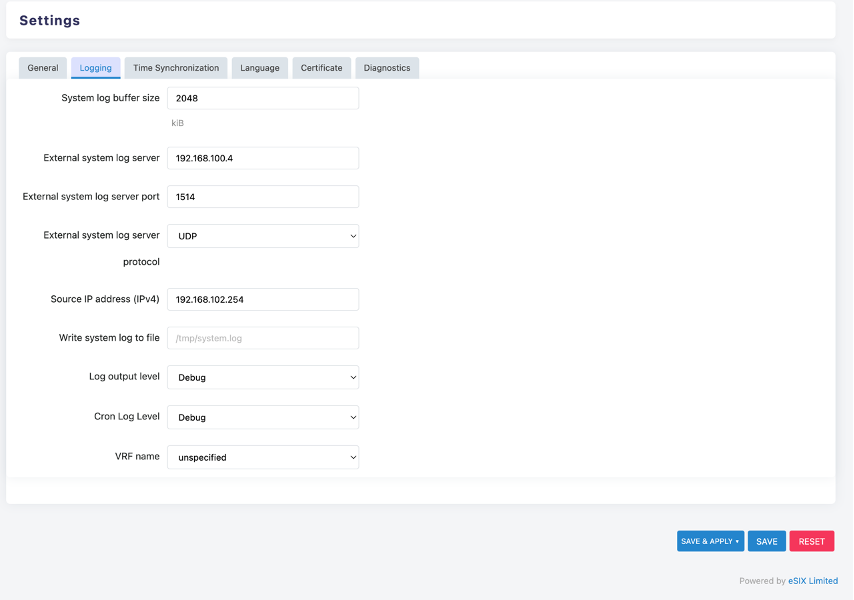Open the Save & Apply options arrow
This screenshot has width=854, height=600.
click(x=737, y=540)
